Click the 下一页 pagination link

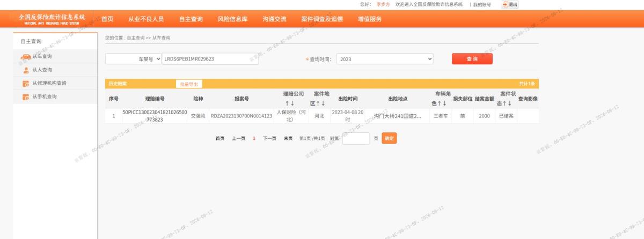click(x=269, y=138)
